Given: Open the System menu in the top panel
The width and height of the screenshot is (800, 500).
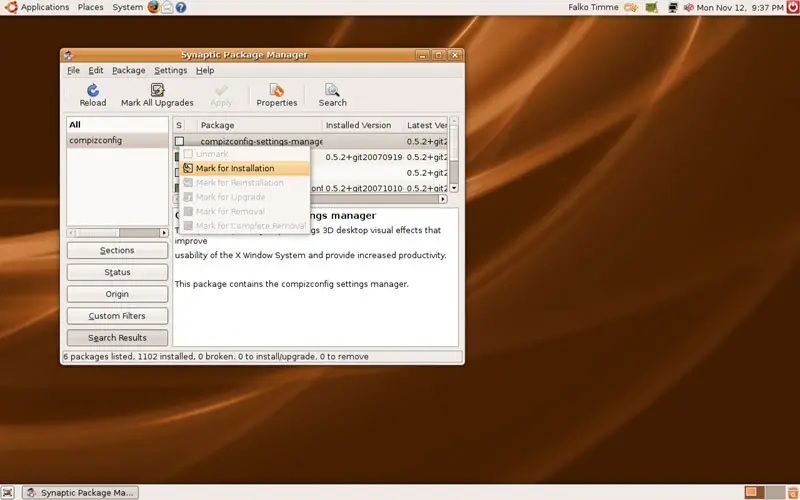Looking at the screenshot, I should (127, 7).
